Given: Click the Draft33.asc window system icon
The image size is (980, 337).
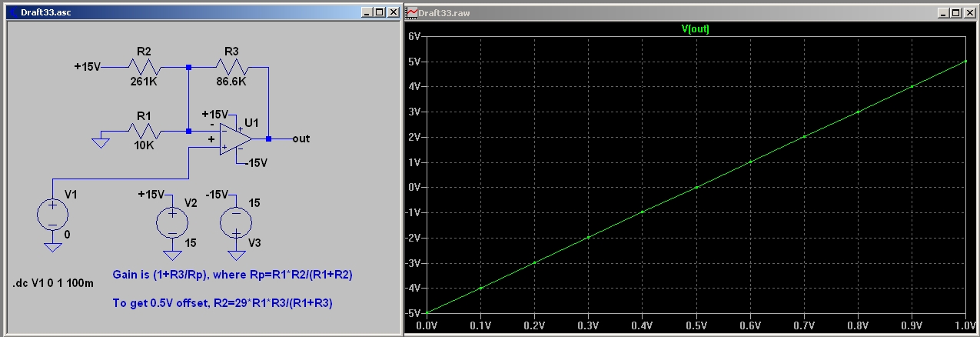Looking at the screenshot, I should click(x=13, y=13).
